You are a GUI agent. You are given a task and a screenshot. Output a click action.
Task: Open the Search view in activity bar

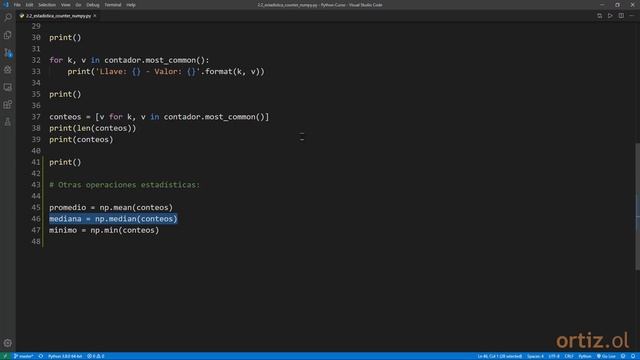pos(8,17)
